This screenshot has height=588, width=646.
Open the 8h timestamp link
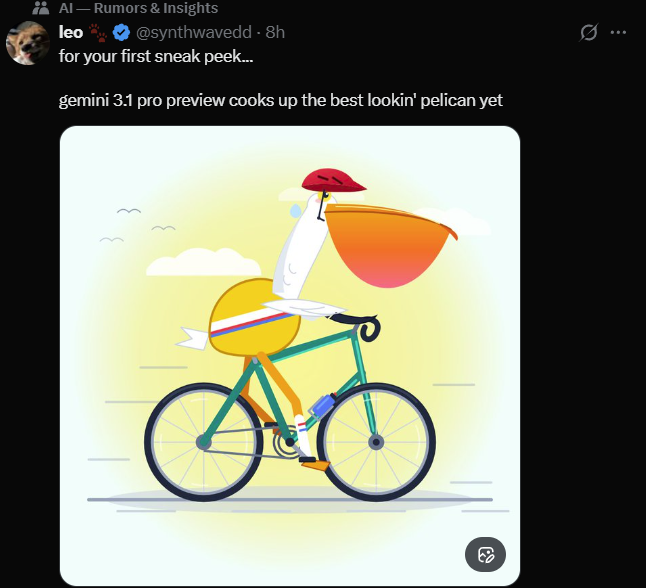275,32
